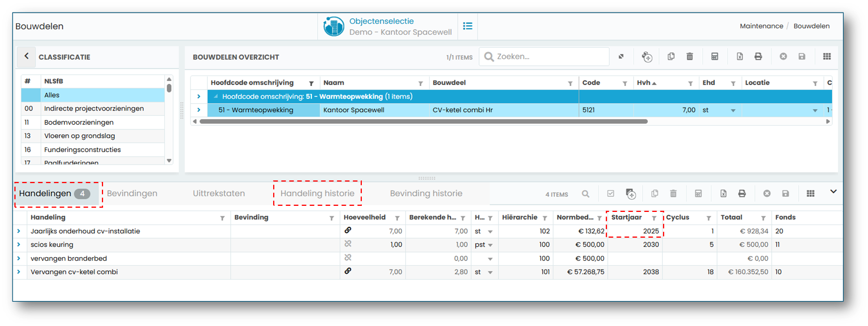Image resolution: width=868 pixels, height=326 pixels.
Task: Open the object selection list icon
Action: click(468, 26)
